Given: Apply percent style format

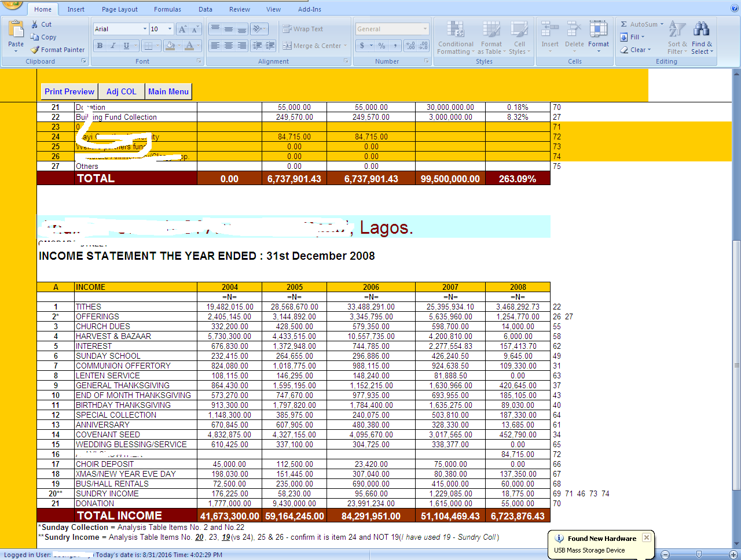Looking at the screenshot, I should click(381, 46).
